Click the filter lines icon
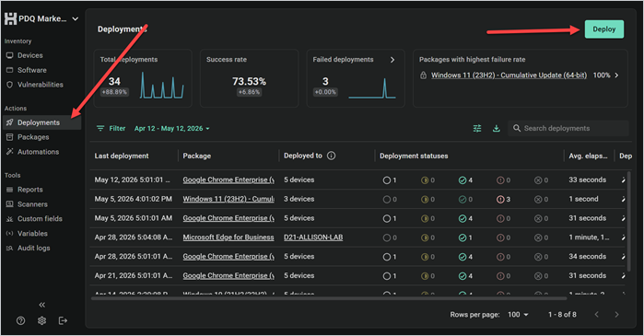 (x=100, y=128)
